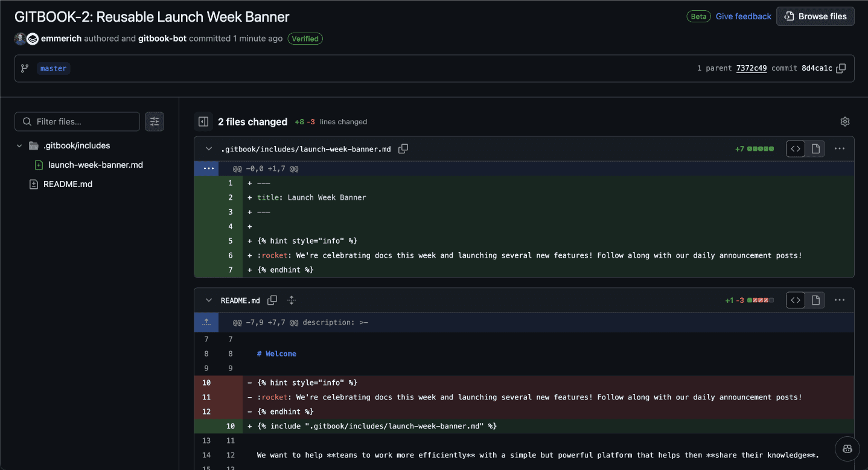Expand all lines in README.md diff
The width and height of the screenshot is (868, 470).
292,300
